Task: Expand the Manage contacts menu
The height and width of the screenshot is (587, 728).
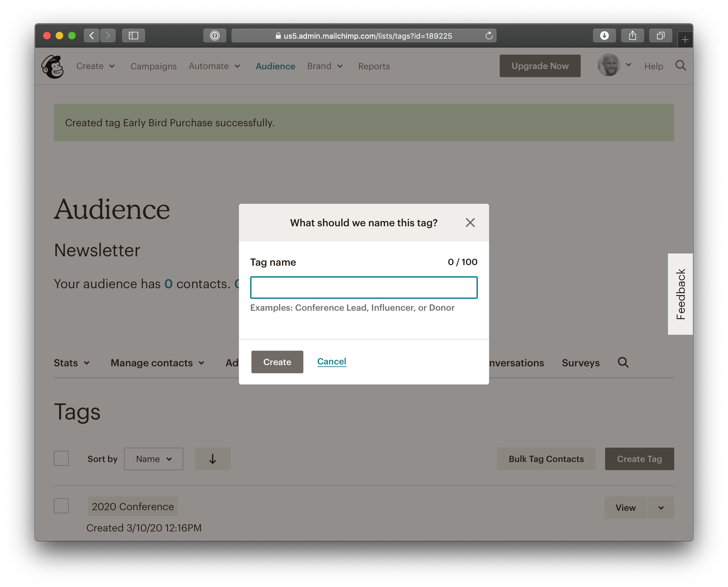Action: [158, 363]
